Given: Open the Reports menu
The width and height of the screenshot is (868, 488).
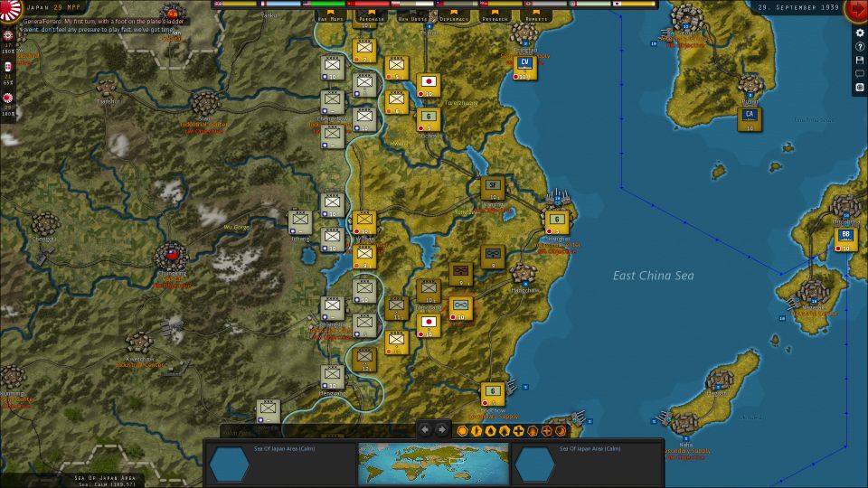Looking at the screenshot, I should point(536,16).
